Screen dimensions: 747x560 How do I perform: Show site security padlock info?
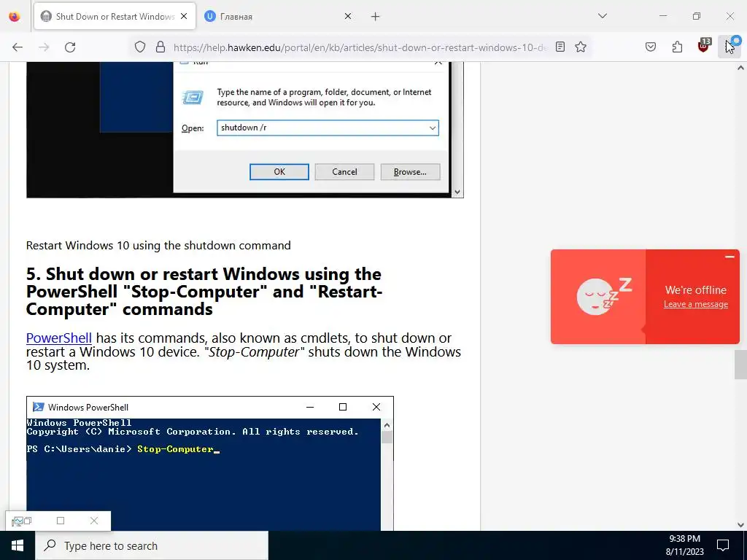[x=160, y=47]
